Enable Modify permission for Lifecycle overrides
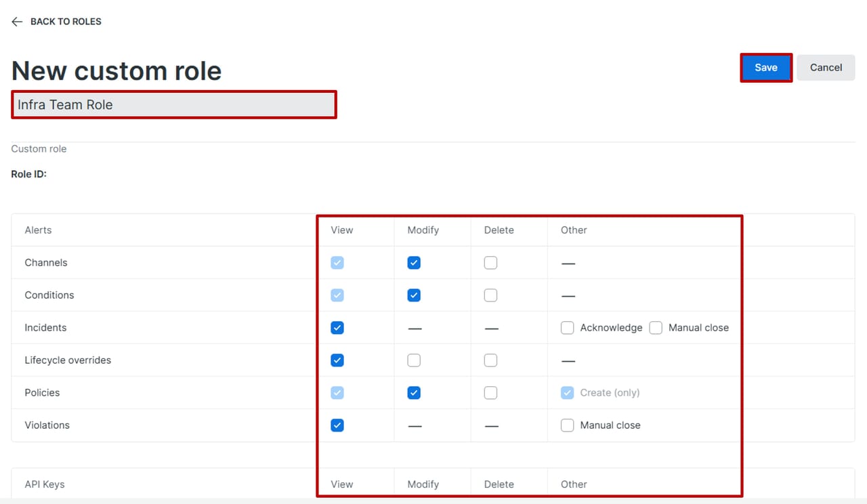Viewport: 867px width, 504px height. point(414,360)
